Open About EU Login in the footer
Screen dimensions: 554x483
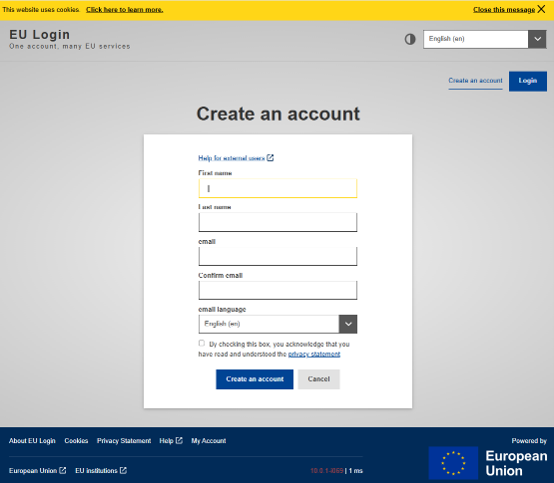32,441
